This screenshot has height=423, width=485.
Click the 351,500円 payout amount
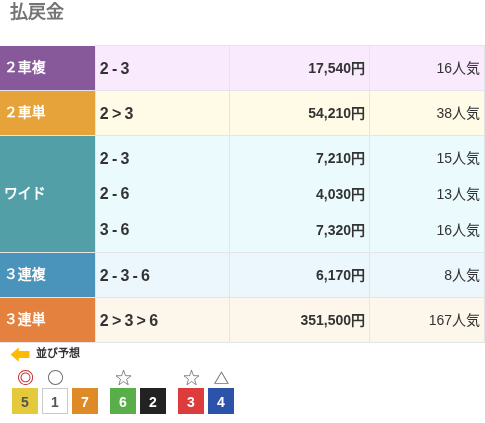332,320
